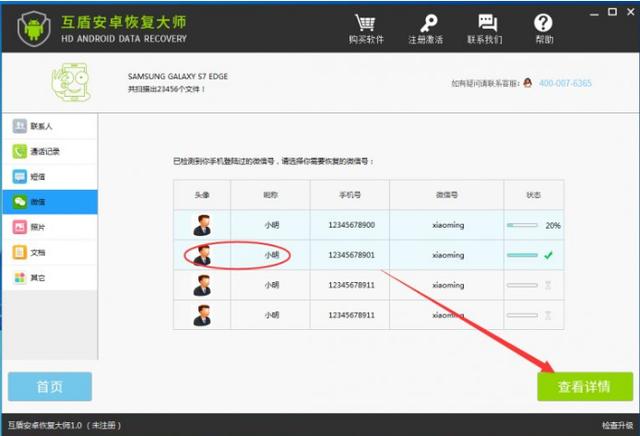Click the green checkmark in 12345678901 row
The width and height of the screenshot is (640, 436).
click(x=548, y=255)
